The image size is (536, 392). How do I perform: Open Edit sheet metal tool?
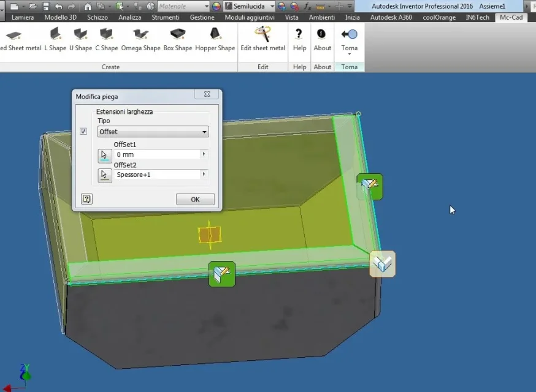(x=263, y=39)
